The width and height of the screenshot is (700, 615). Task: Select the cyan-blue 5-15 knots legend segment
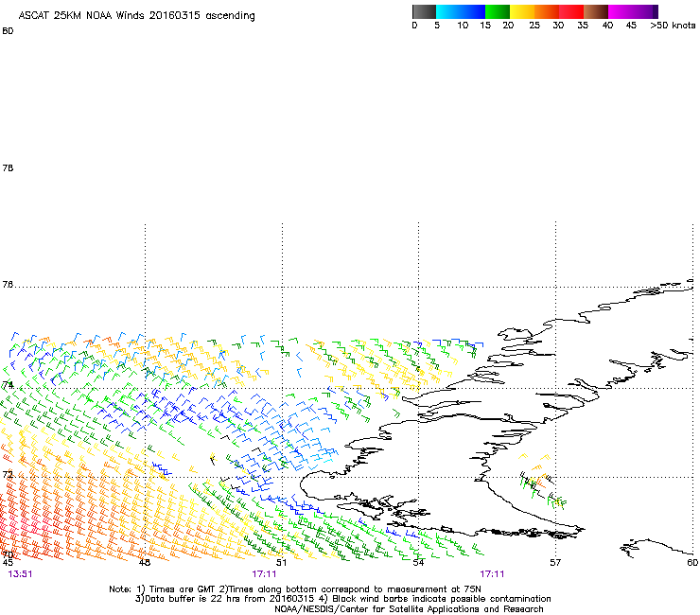pyautogui.click(x=461, y=11)
